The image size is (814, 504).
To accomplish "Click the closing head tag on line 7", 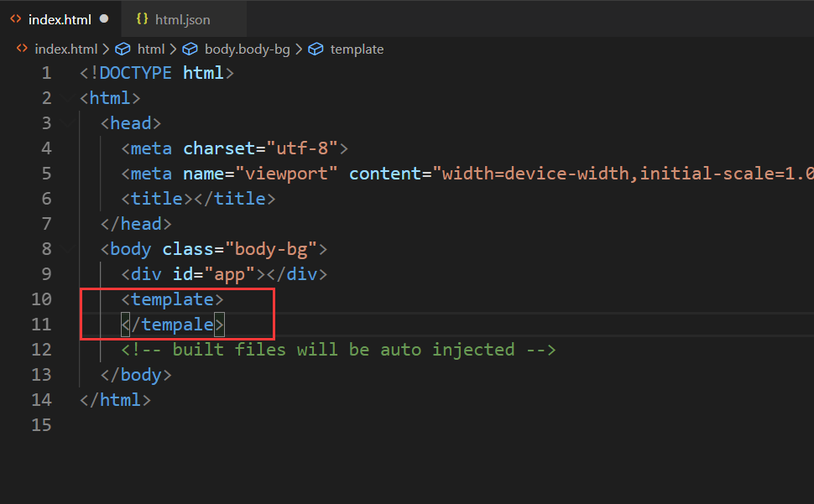I will [136, 223].
